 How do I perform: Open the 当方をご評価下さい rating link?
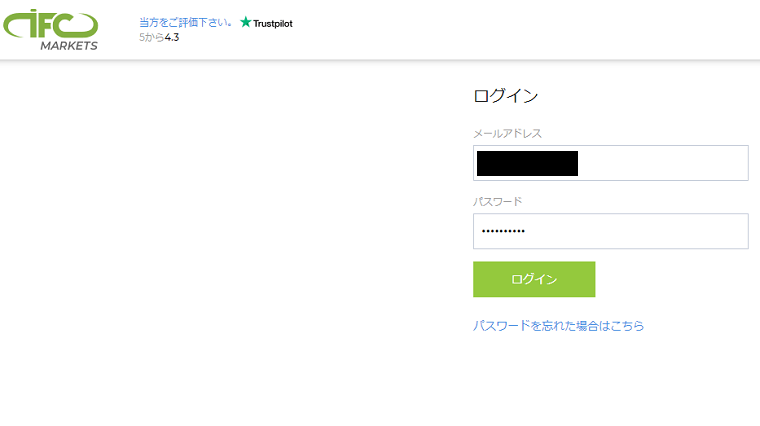[x=185, y=22]
